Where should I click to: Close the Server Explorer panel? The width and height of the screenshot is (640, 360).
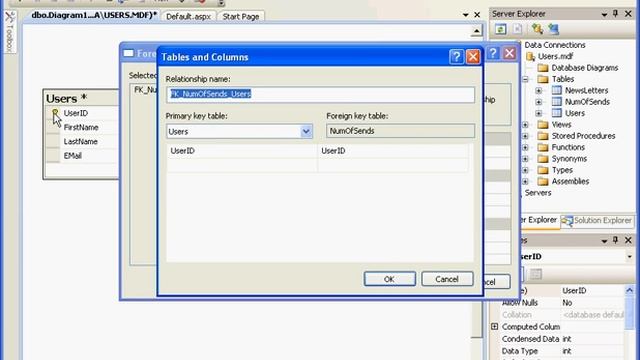point(628,13)
